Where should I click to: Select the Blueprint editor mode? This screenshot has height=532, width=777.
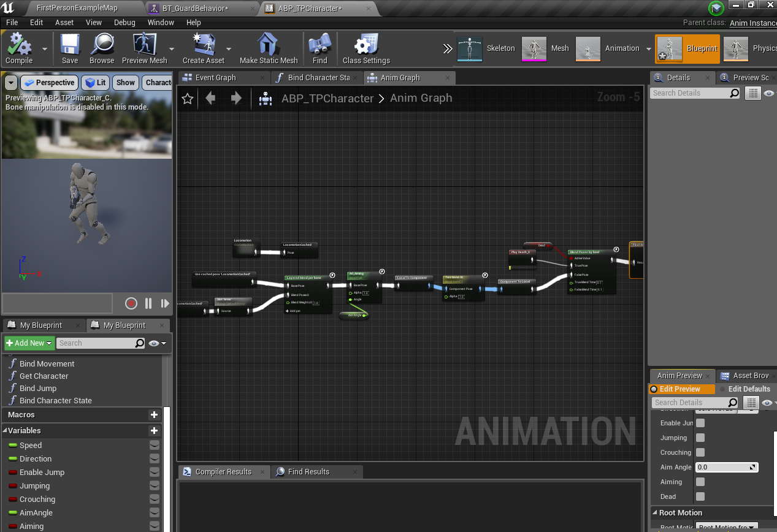(x=687, y=48)
